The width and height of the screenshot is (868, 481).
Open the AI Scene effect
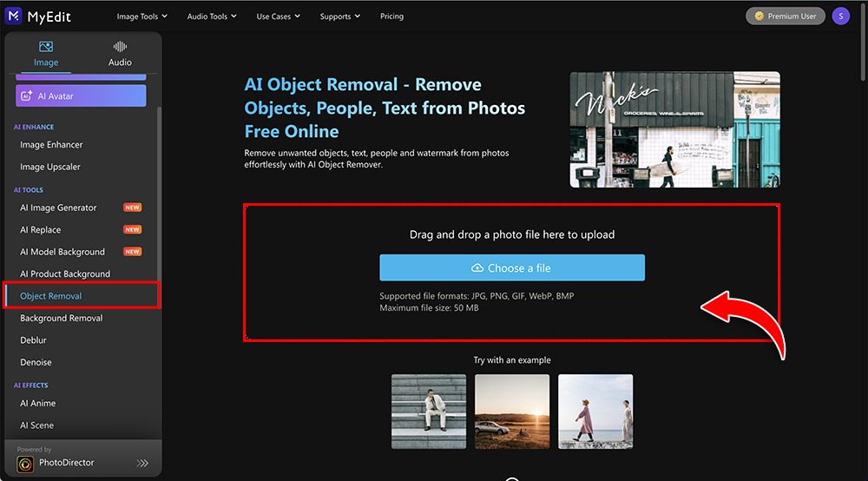[37, 425]
